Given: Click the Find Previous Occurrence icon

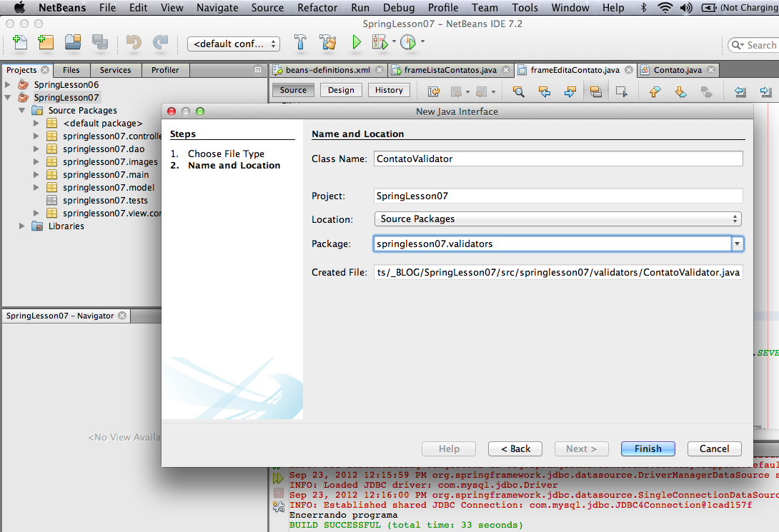Looking at the screenshot, I should (545, 91).
